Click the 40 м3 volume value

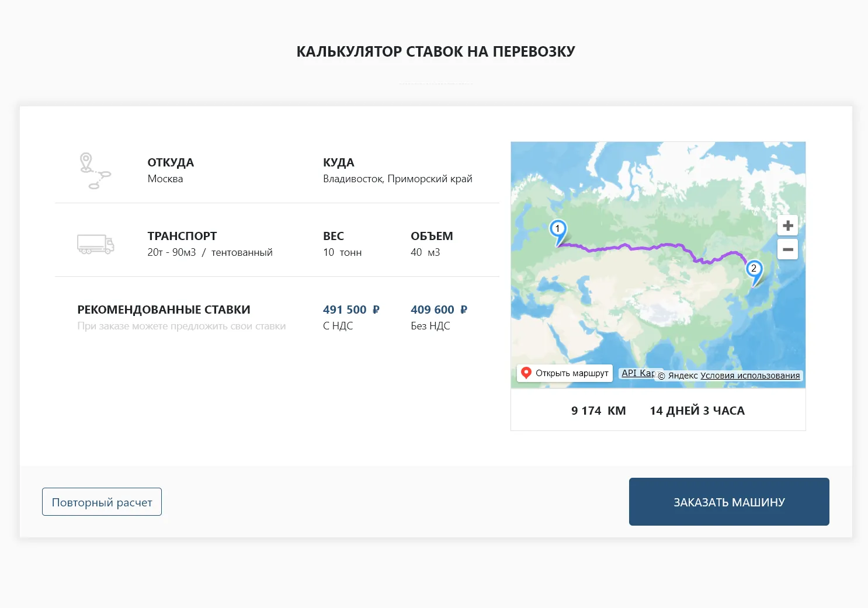[x=425, y=252]
